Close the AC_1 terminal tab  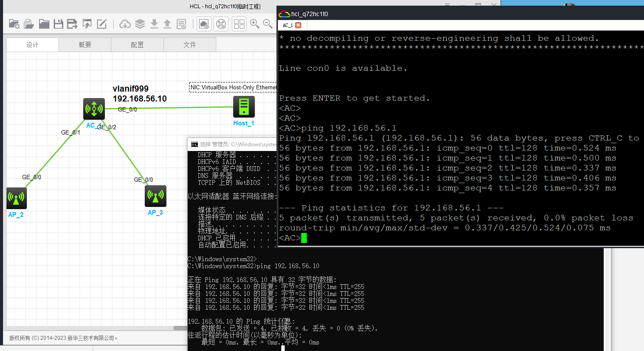click(x=298, y=25)
